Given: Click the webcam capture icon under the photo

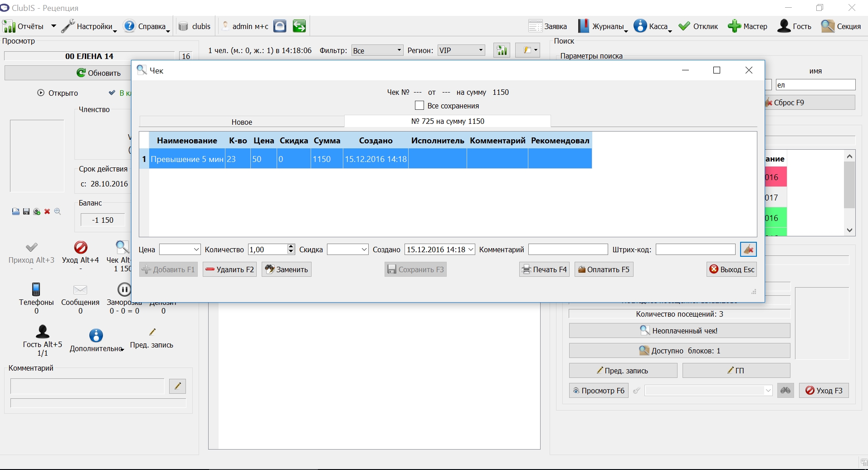Looking at the screenshot, I should tap(37, 211).
